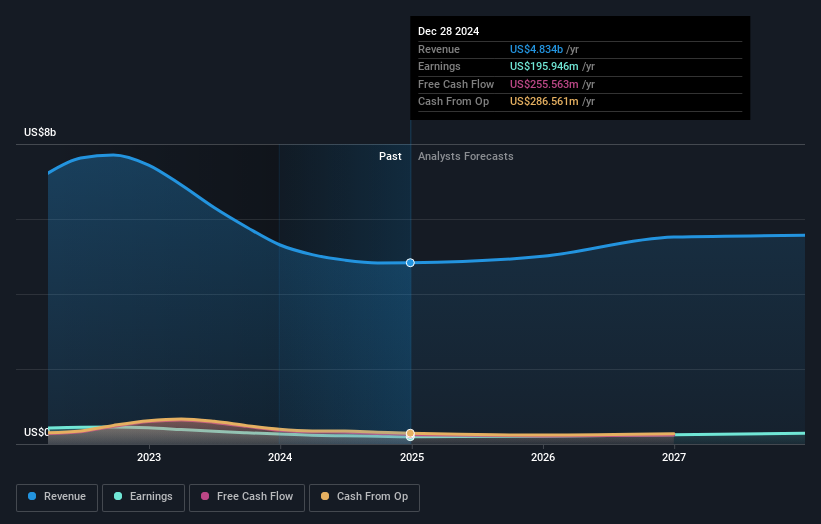Toggle the Revenue legend button
Viewport: 821px width, 524px height.
57,497
